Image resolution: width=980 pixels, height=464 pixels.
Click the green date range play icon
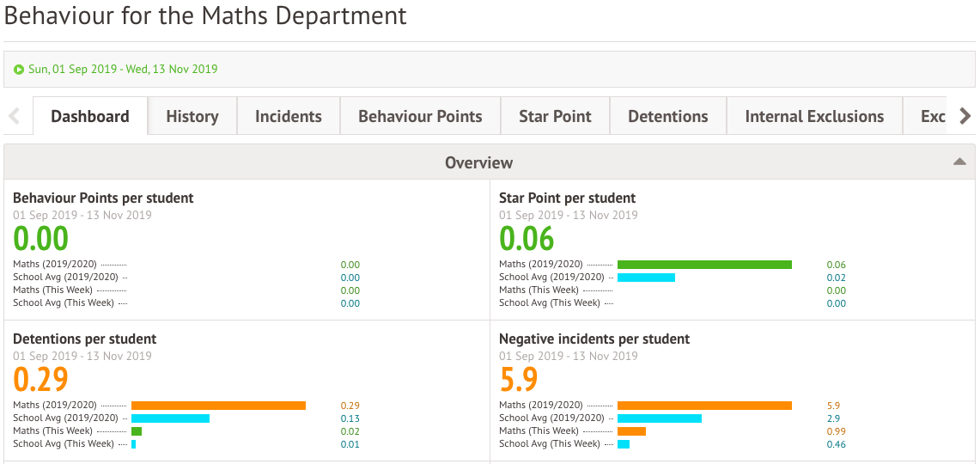point(19,70)
